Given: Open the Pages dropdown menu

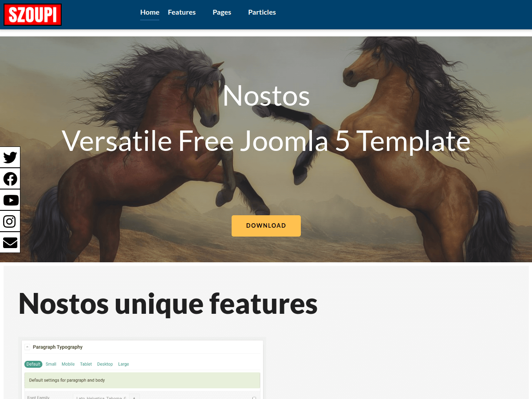Looking at the screenshot, I should pos(222,12).
